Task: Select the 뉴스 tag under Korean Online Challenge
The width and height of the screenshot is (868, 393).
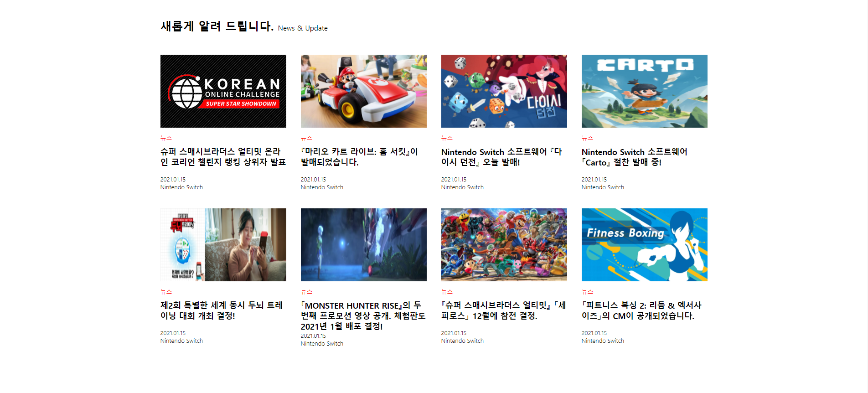Action: pyautogui.click(x=166, y=138)
